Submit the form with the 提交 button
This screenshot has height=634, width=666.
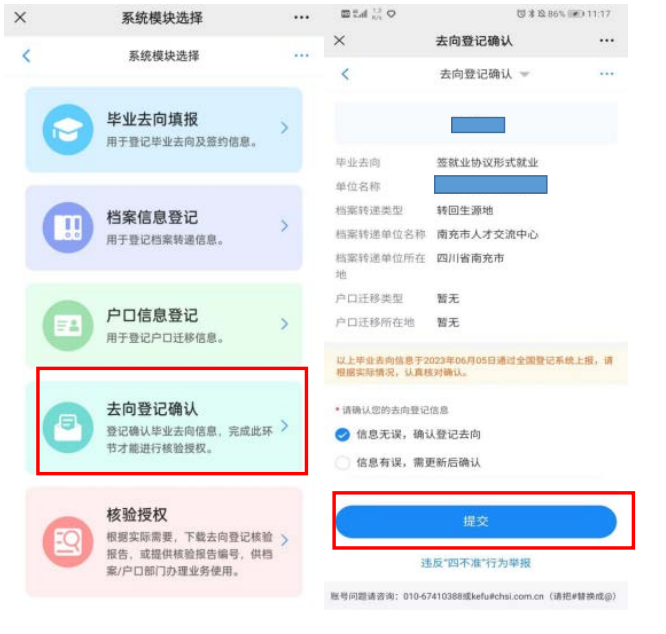click(476, 521)
